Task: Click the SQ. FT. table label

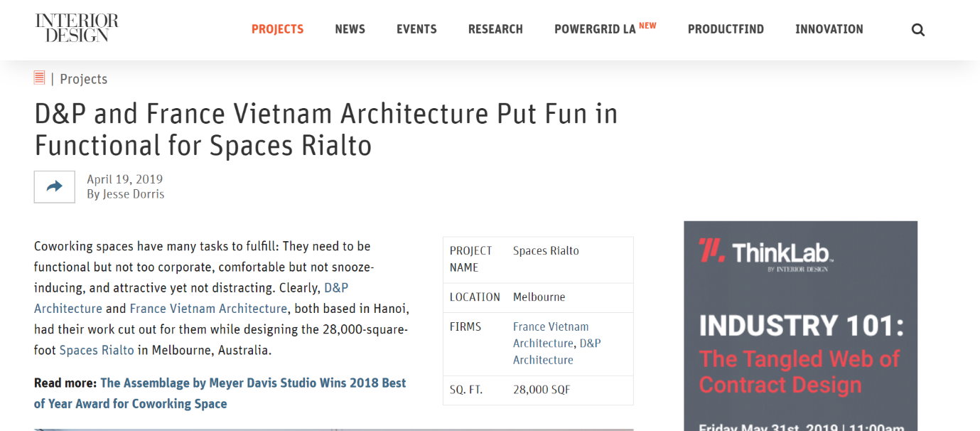Action: point(465,390)
